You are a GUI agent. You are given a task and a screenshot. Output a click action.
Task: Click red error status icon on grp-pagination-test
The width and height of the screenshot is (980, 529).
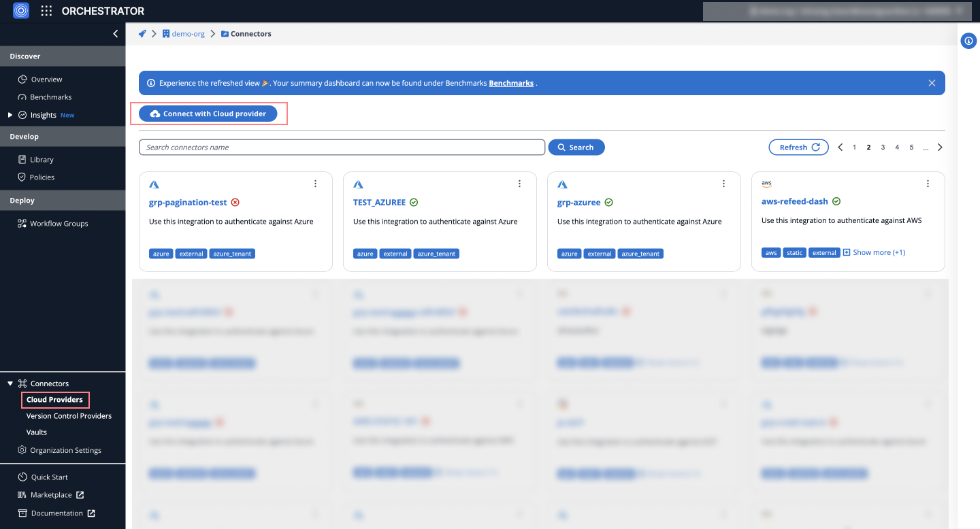235,203
